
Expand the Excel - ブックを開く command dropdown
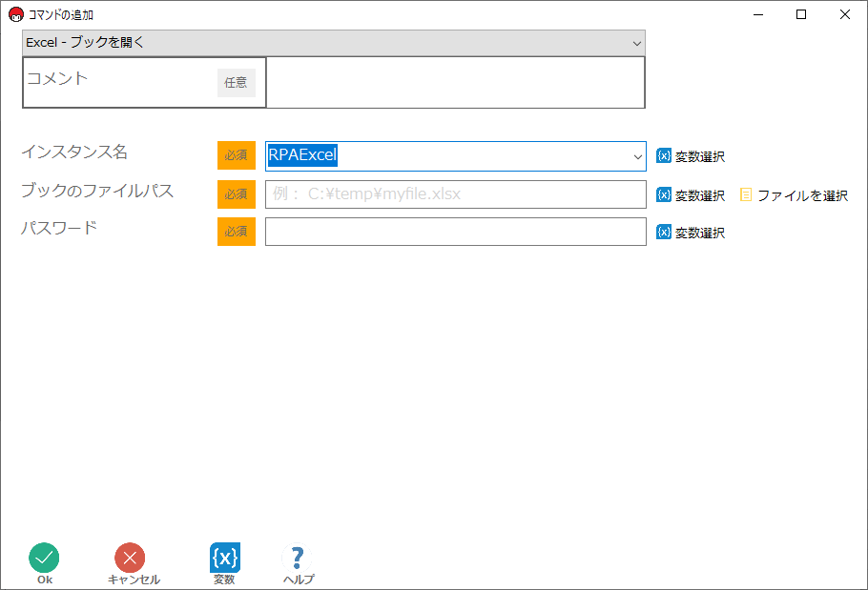tap(636, 43)
